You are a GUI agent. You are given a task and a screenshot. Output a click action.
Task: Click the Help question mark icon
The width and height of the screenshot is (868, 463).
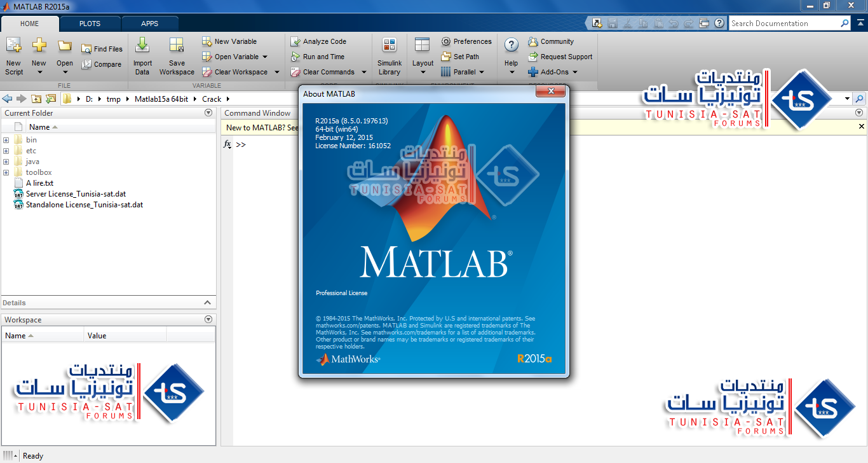click(x=512, y=45)
